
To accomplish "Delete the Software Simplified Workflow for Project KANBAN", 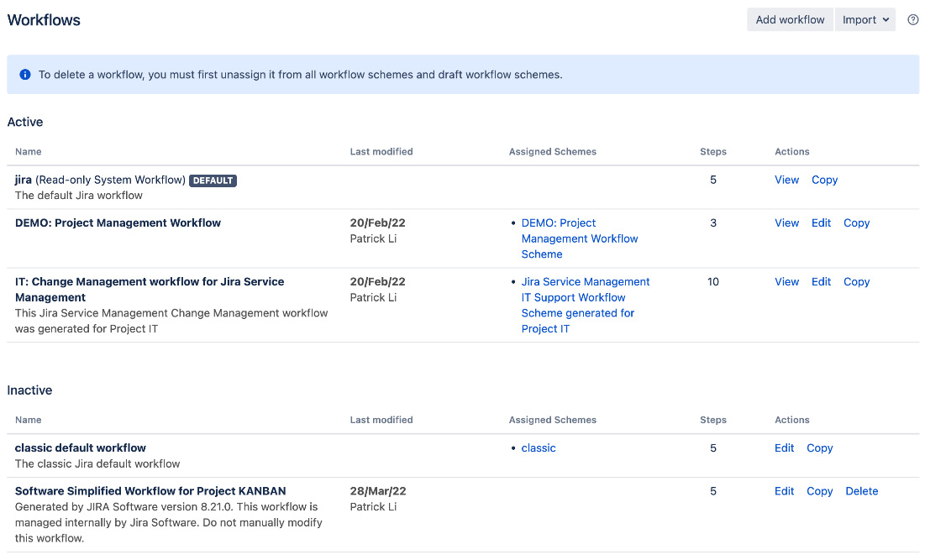I will click(861, 490).
